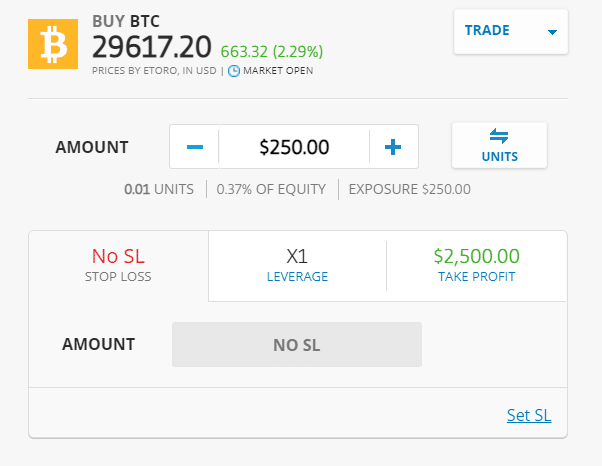The image size is (602, 466).
Task: Click the greyed NO SL amount box
Action: (297, 345)
